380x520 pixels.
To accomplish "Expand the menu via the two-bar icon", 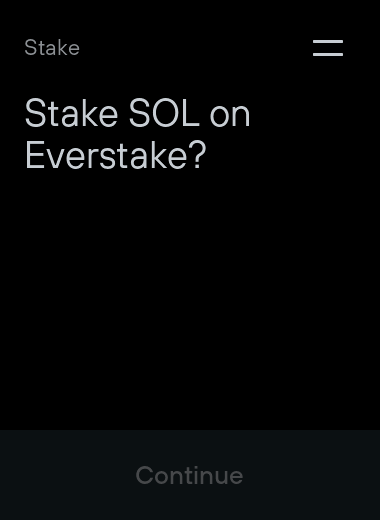I will (x=328, y=48).
